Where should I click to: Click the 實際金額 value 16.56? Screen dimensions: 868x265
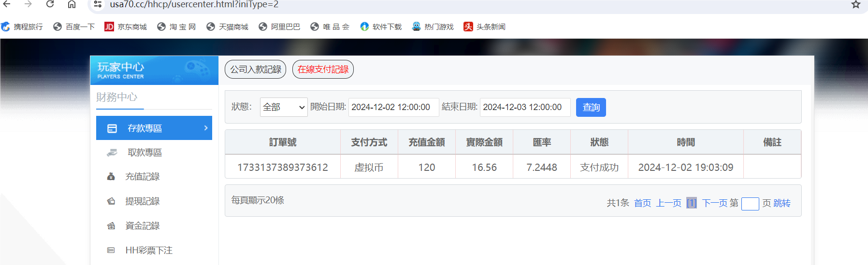pyautogui.click(x=484, y=167)
